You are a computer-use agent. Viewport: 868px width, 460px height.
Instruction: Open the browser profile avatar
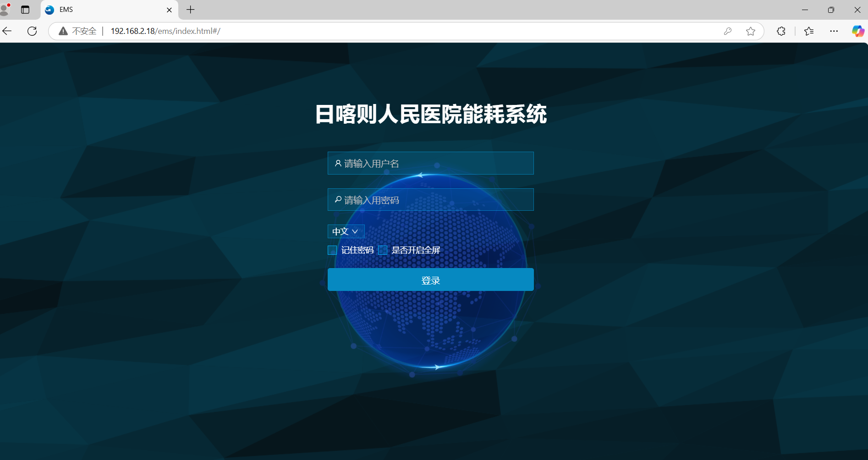pos(5,9)
